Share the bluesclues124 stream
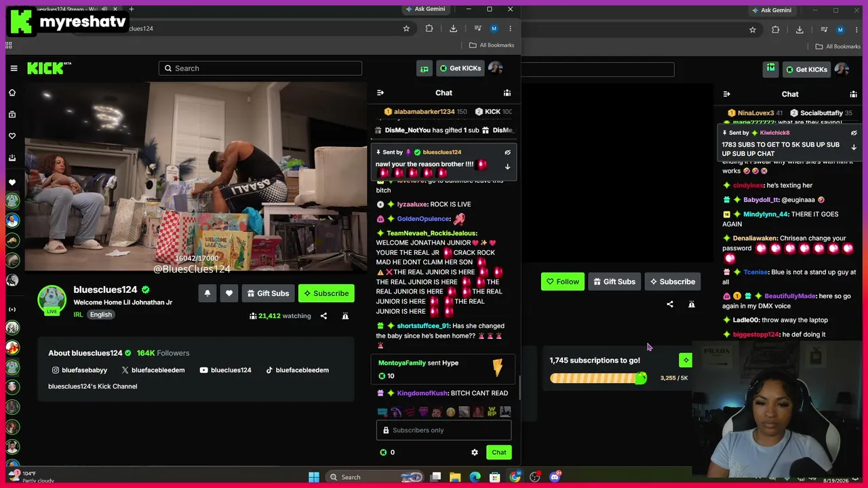Viewport: 868px width, 488px height. [323, 316]
